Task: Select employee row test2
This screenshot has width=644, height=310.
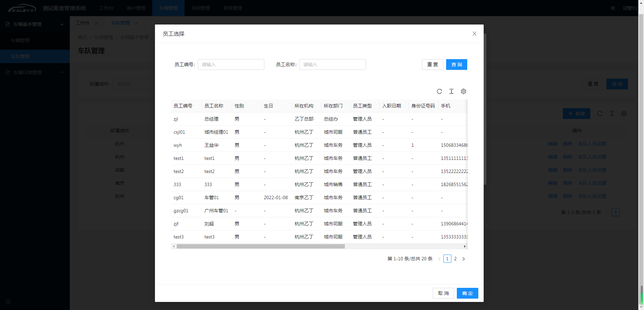Action: [319, 171]
